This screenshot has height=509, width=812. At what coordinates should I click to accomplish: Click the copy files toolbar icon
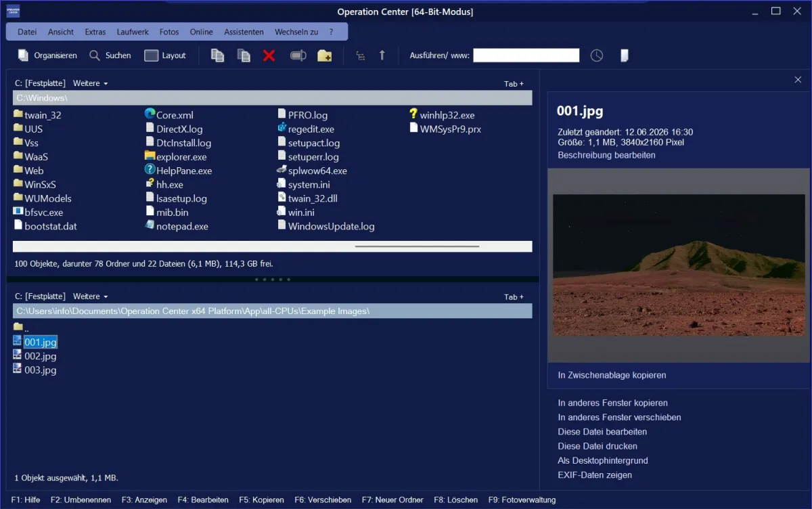tap(217, 56)
